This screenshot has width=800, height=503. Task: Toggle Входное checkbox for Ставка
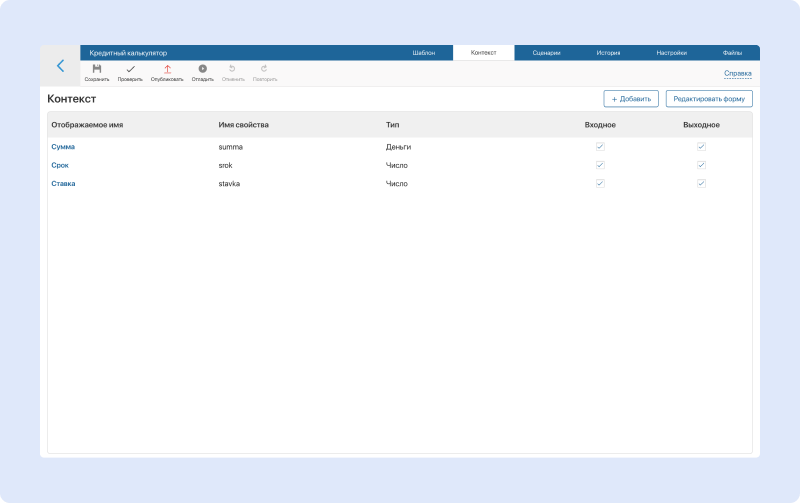pyautogui.click(x=600, y=184)
